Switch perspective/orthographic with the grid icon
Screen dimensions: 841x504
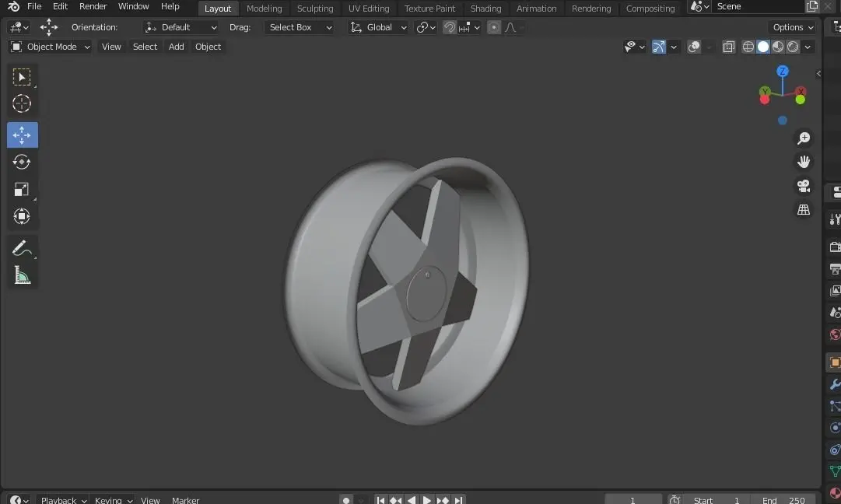tap(804, 210)
